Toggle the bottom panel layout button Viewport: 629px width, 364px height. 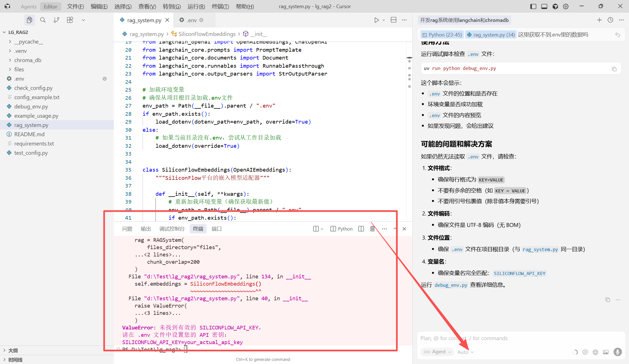tap(544, 6)
